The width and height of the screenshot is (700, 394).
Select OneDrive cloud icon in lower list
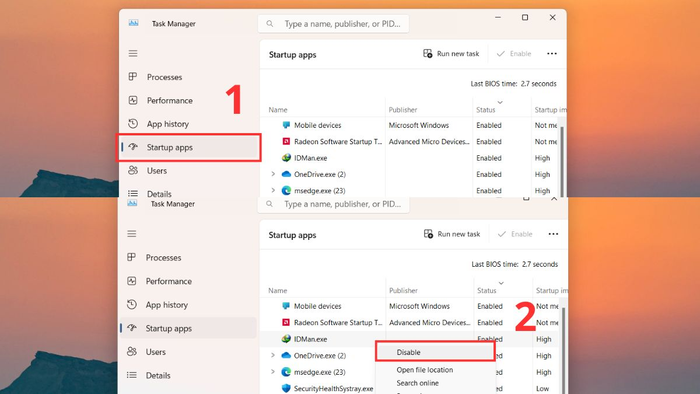click(x=286, y=355)
